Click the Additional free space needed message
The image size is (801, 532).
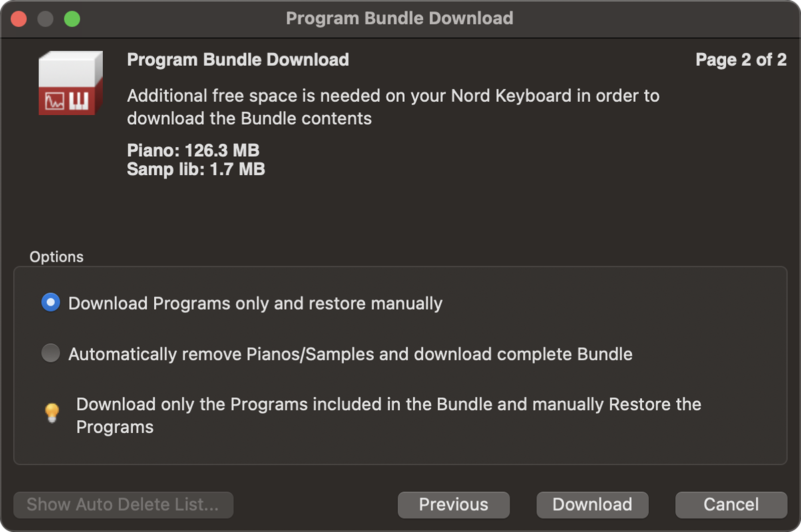tap(393, 107)
